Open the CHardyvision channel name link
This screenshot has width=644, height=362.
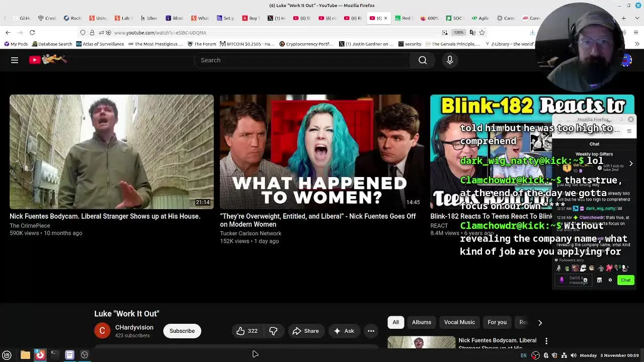point(134,327)
